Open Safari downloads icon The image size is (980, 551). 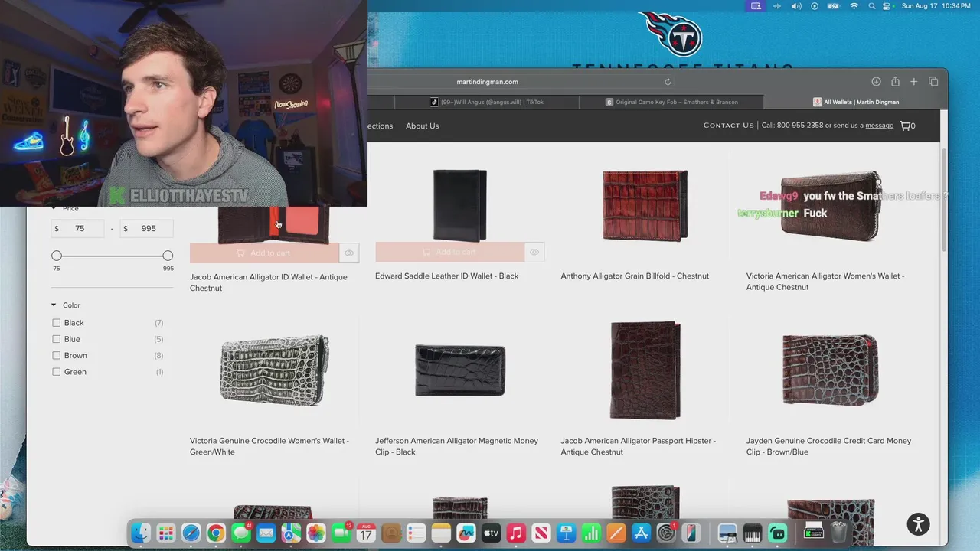pyautogui.click(x=876, y=82)
